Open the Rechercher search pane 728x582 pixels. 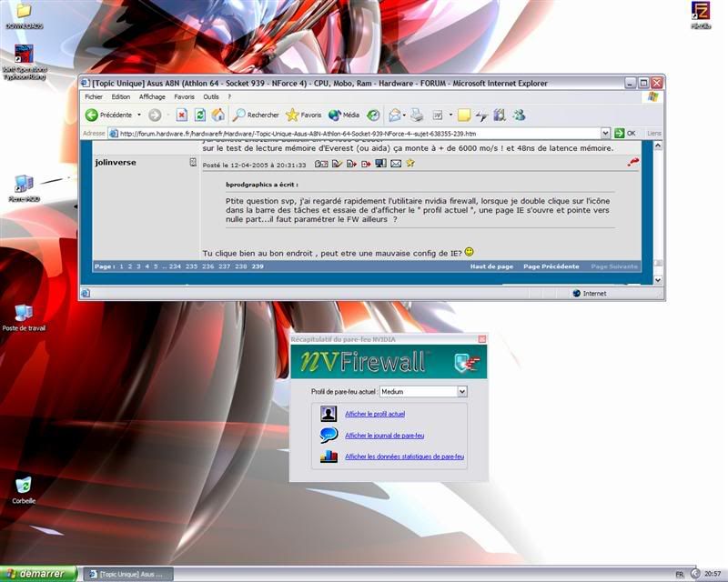pos(257,115)
